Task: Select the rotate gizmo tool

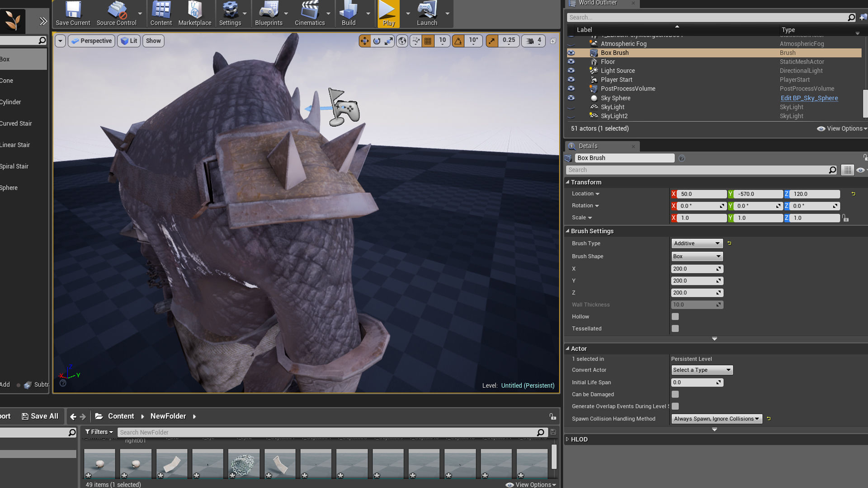Action: tap(377, 41)
